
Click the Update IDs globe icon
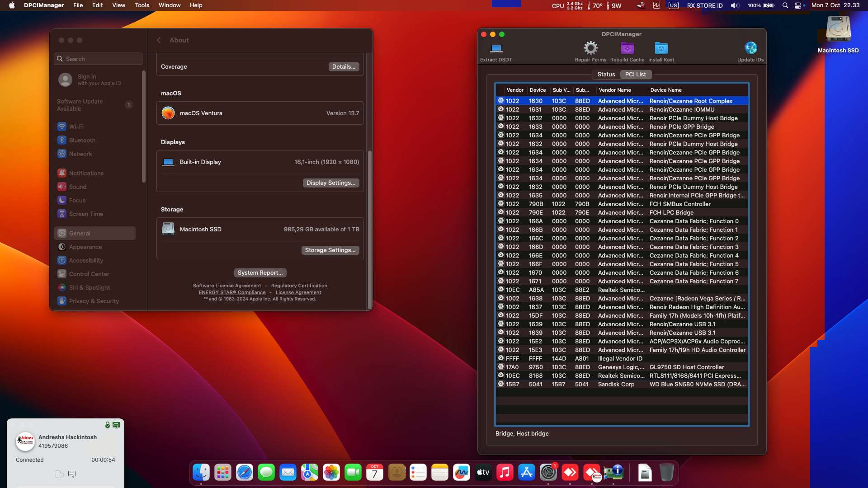[x=750, y=48]
